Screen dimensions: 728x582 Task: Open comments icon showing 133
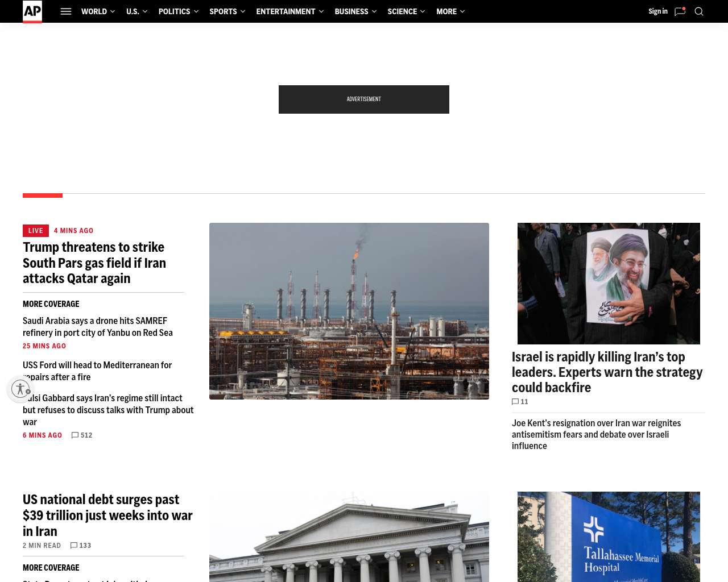(x=74, y=546)
